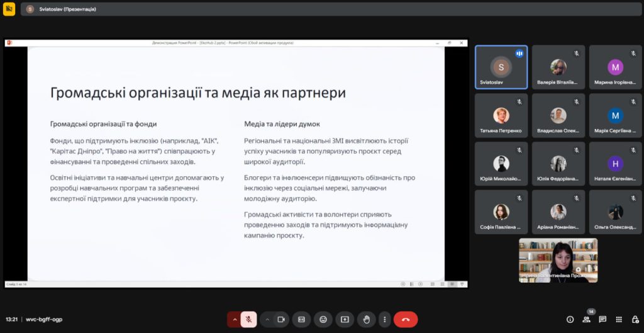The height and width of the screenshot is (333, 644).
Task: Open meeting details info icon
Action: click(x=570, y=319)
